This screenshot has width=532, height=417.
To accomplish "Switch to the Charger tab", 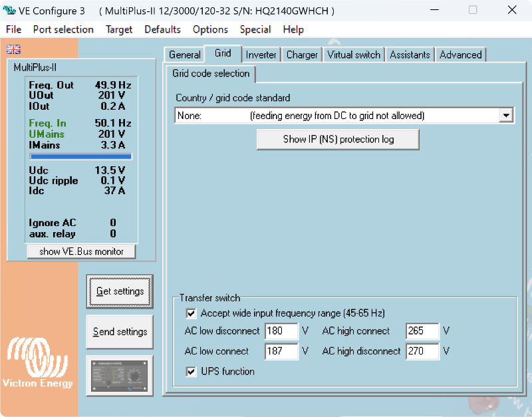I will point(302,55).
